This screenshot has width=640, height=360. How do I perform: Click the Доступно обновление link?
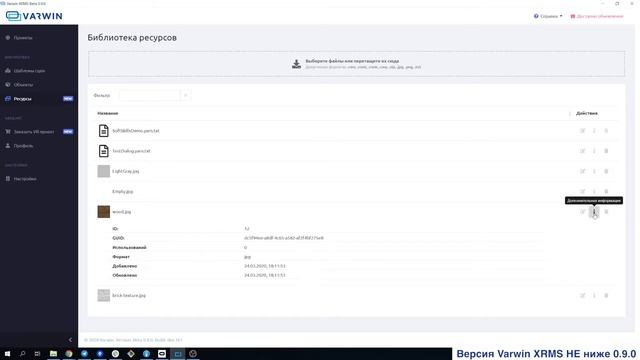(597, 16)
